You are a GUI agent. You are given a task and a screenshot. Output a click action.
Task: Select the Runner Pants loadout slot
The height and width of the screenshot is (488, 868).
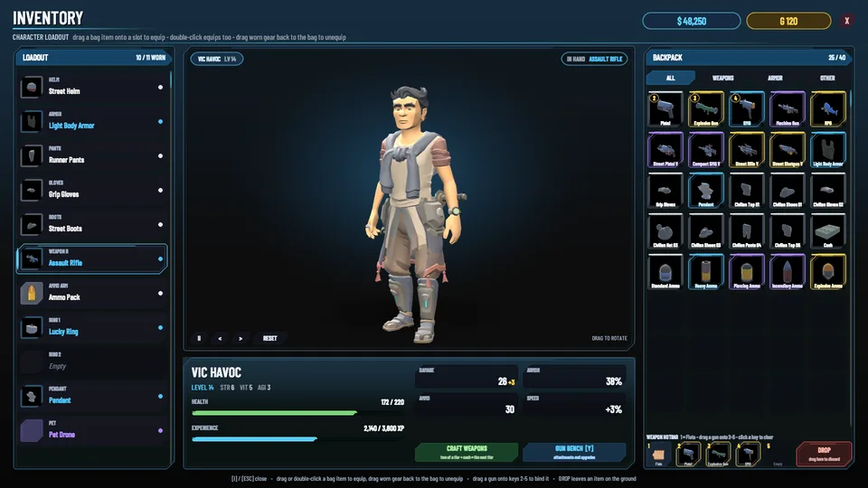tap(92, 155)
